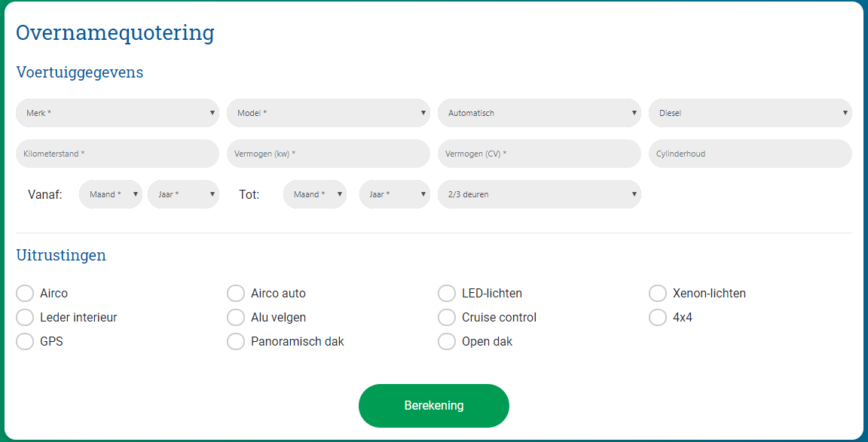The height and width of the screenshot is (442, 868).
Task: Change the Diesel fuel type dropdown
Action: [750, 113]
